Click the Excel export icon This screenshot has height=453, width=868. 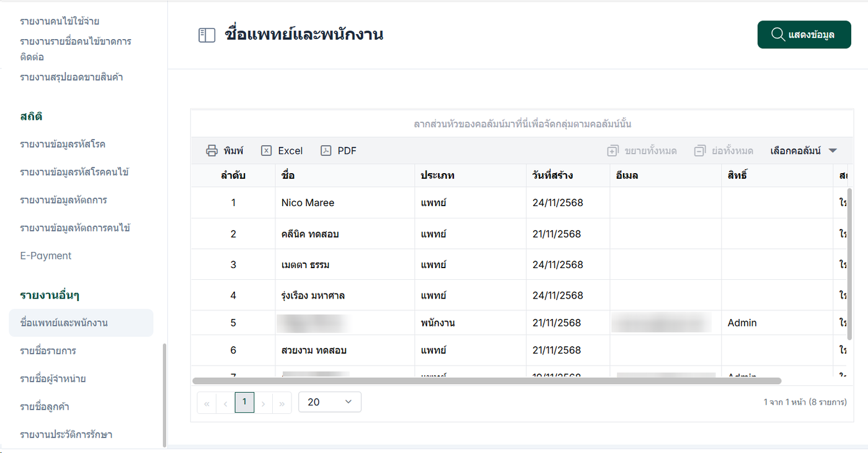pos(267,151)
